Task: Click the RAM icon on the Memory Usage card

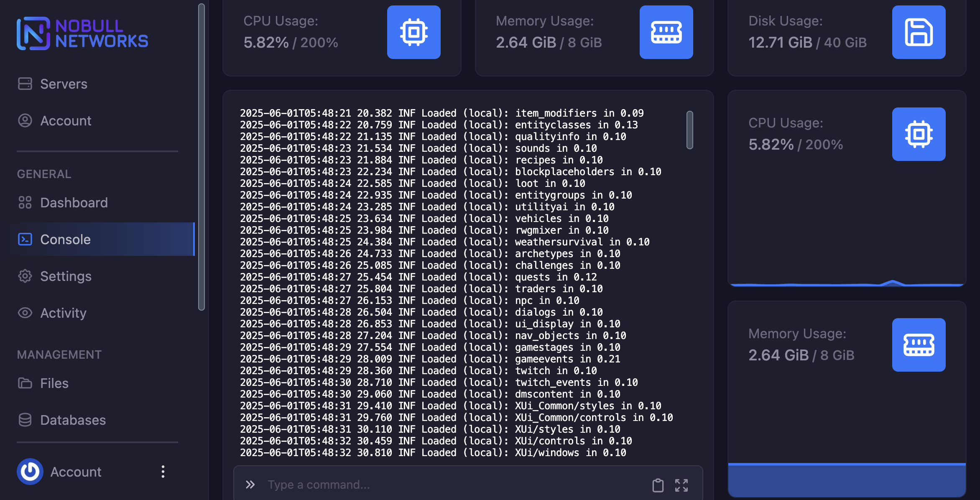Action: [x=666, y=32]
